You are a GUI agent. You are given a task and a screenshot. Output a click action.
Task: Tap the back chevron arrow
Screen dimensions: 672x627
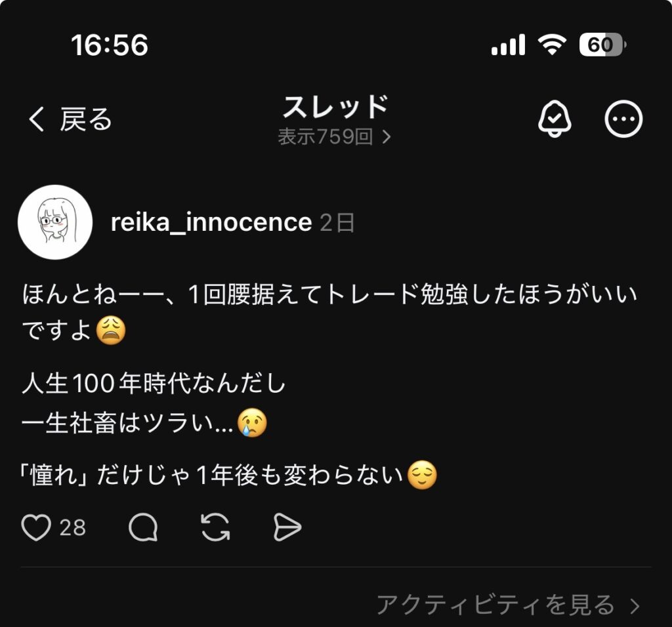pyautogui.click(x=37, y=119)
